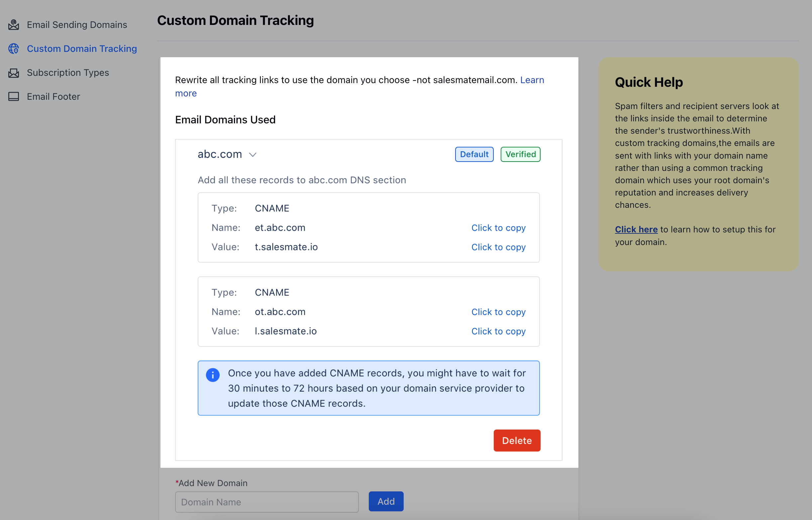Go to Email Footer settings
Screen dimensions: 812x520
(x=53, y=96)
